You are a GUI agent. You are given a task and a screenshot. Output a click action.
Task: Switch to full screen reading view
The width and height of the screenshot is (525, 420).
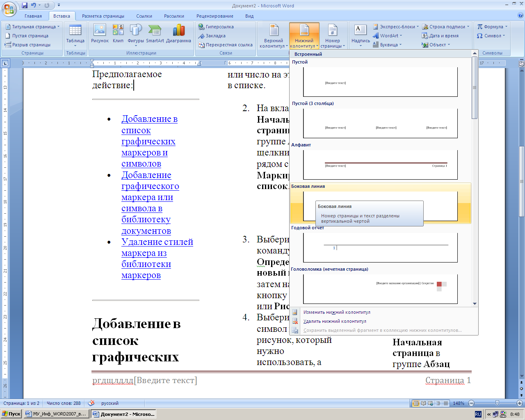coord(424,404)
